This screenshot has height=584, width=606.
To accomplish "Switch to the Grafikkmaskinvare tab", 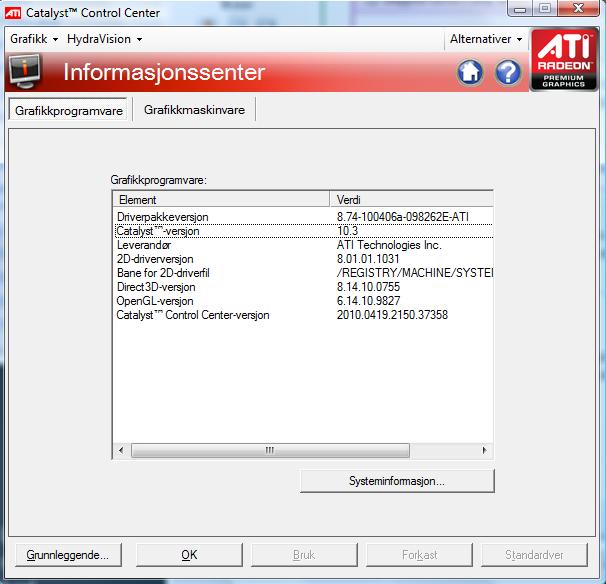I will 194,110.
